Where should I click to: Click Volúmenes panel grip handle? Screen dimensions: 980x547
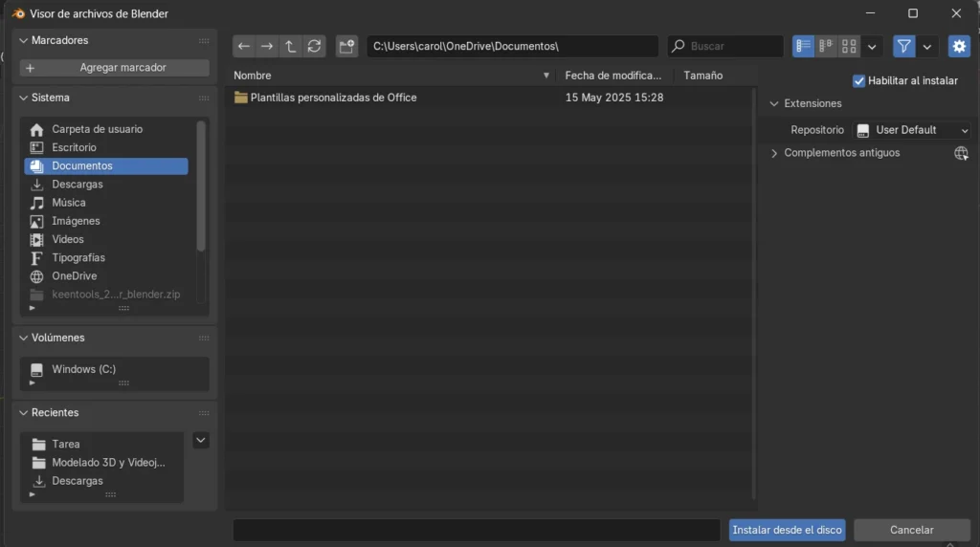click(204, 338)
